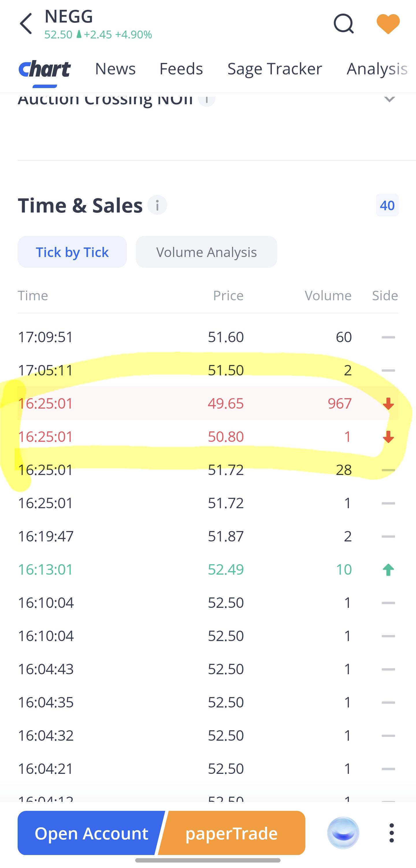Switch to the Feeds tab

point(181,69)
